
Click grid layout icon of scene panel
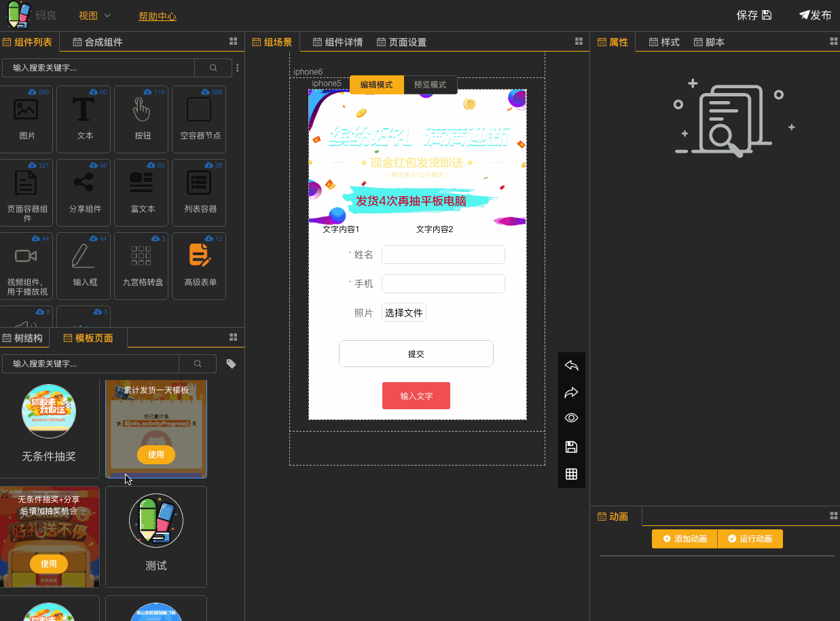[579, 41]
